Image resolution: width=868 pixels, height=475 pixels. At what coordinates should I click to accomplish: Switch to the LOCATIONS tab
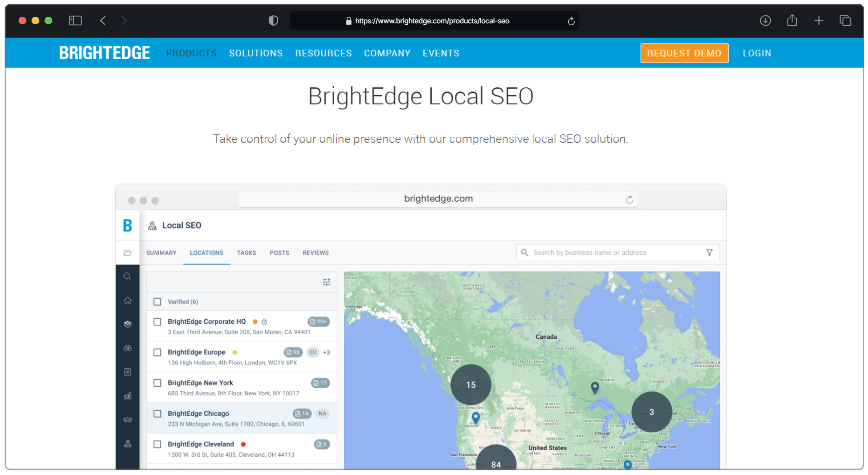point(207,253)
